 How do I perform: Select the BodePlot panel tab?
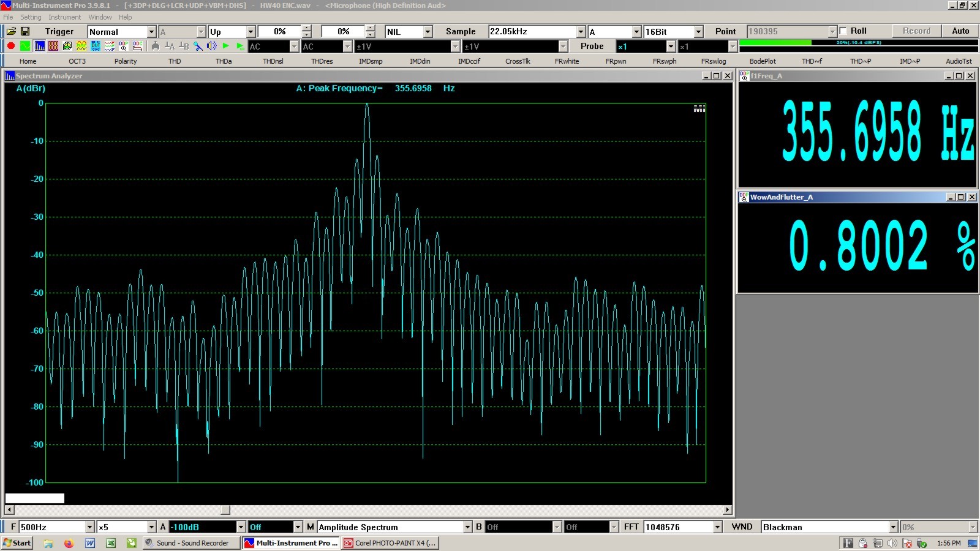(x=763, y=61)
